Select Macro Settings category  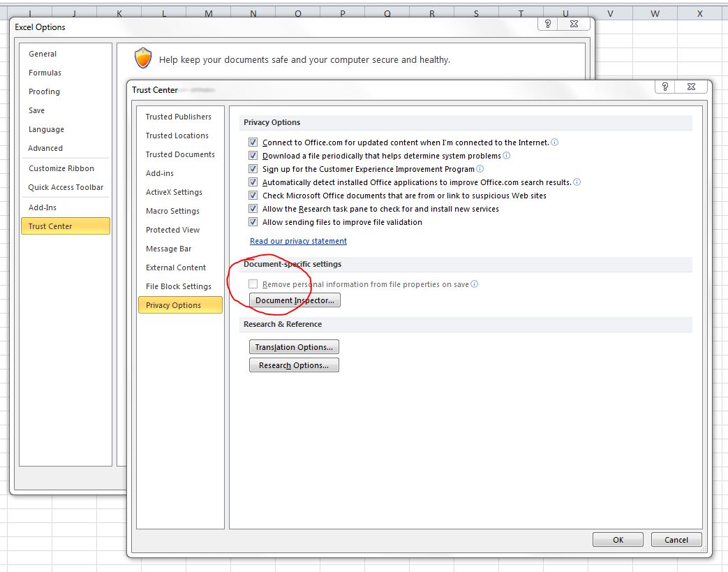pos(172,211)
